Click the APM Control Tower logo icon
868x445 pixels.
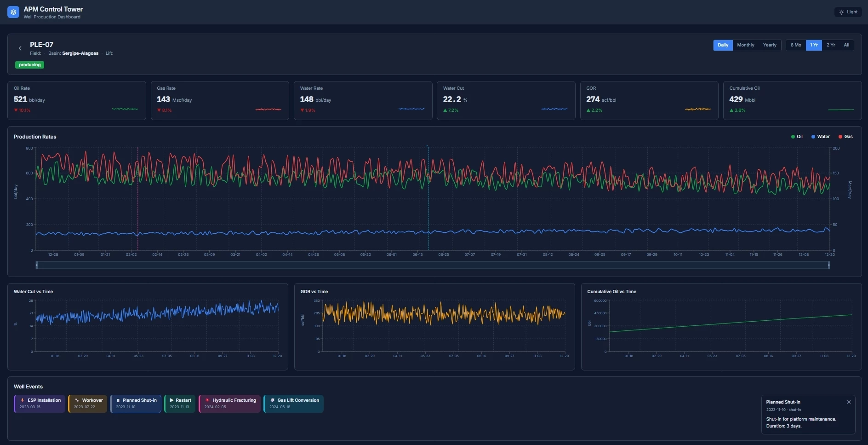tap(13, 12)
